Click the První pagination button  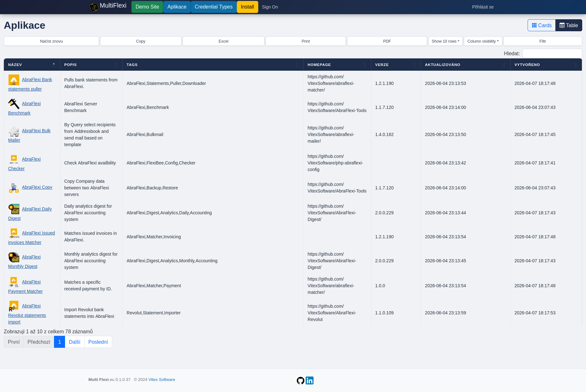click(x=14, y=342)
